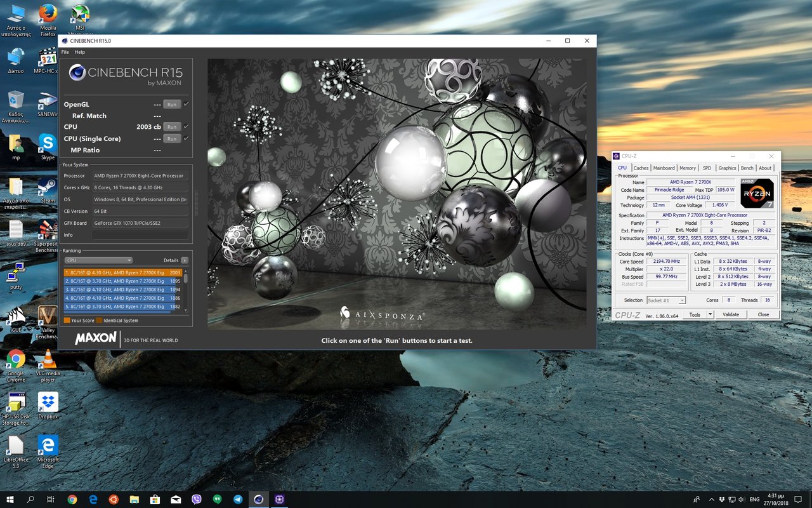Switch to the CPU-Z Bench tab
The width and height of the screenshot is (812, 508).
(x=747, y=168)
